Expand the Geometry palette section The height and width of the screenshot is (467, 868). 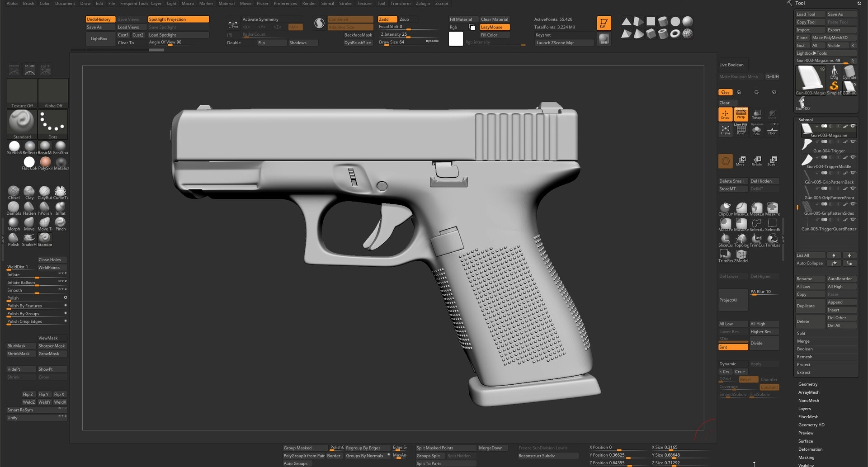point(808,384)
